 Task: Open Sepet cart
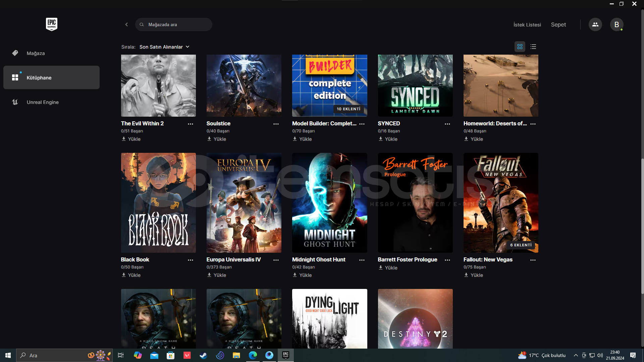[x=558, y=25]
